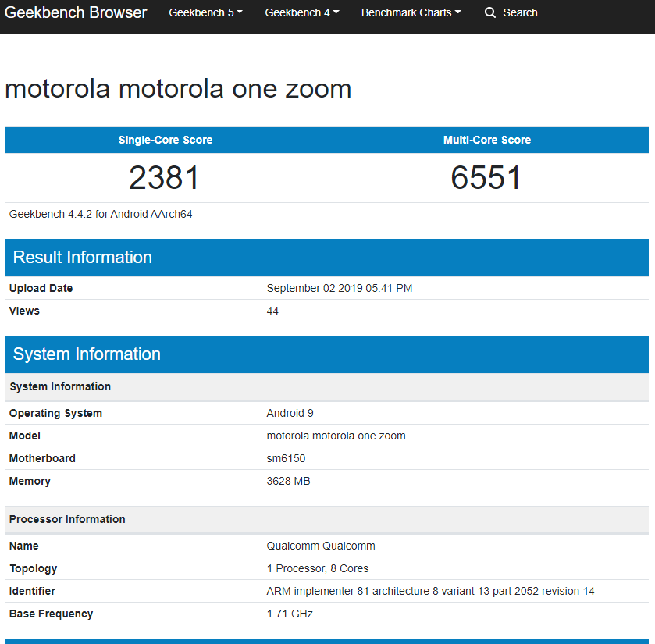Select the views count 44
The width and height of the screenshot is (655, 644).
click(272, 311)
